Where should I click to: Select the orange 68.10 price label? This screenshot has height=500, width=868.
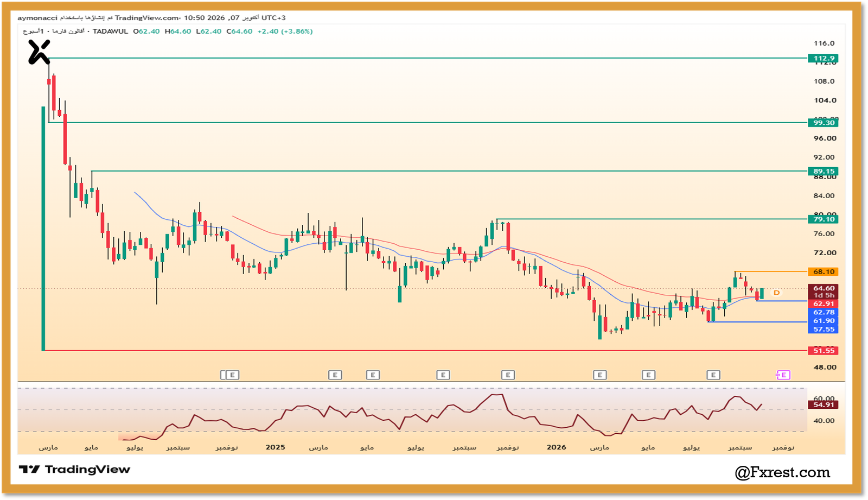(823, 272)
